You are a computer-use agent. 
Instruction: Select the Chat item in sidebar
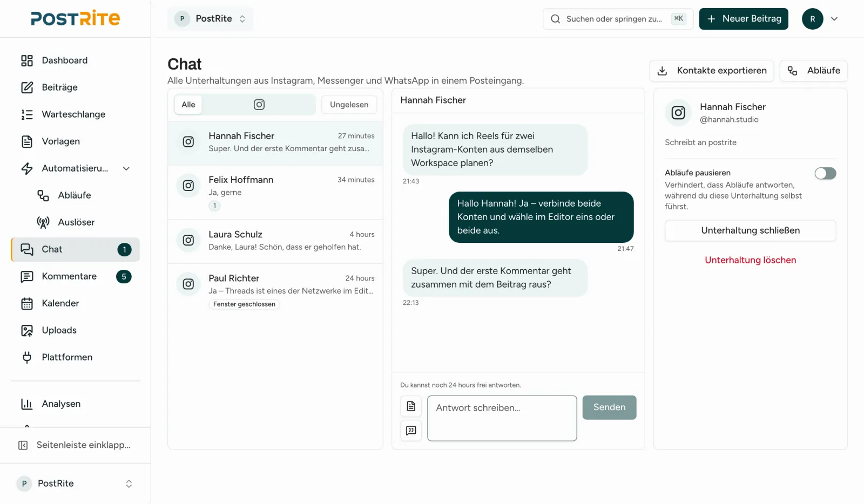click(75, 249)
